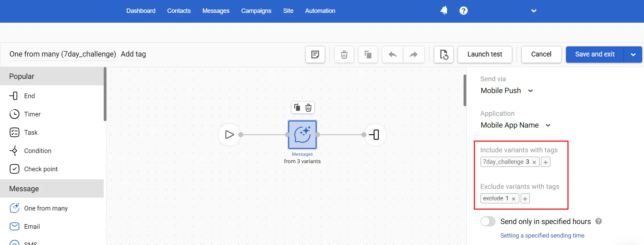Open Setting a specified sending time link
This screenshot has height=245, width=644.
pyautogui.click(x=542, y=236)
